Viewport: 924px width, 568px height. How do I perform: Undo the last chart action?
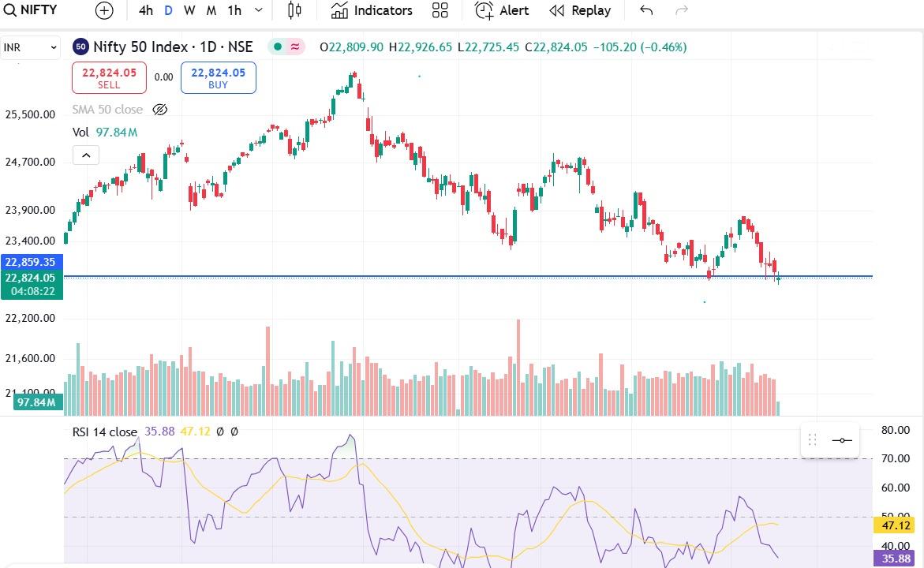646,10
